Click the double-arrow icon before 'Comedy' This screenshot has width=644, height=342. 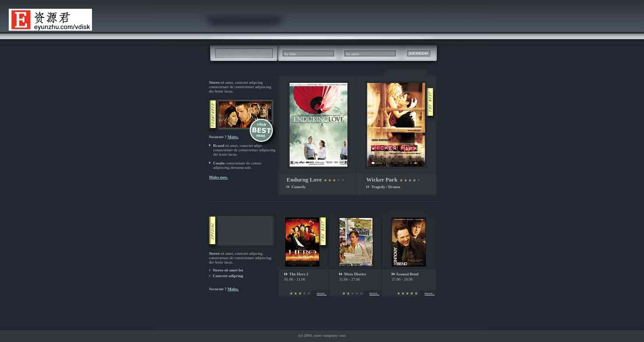click(x=288, y=187)
